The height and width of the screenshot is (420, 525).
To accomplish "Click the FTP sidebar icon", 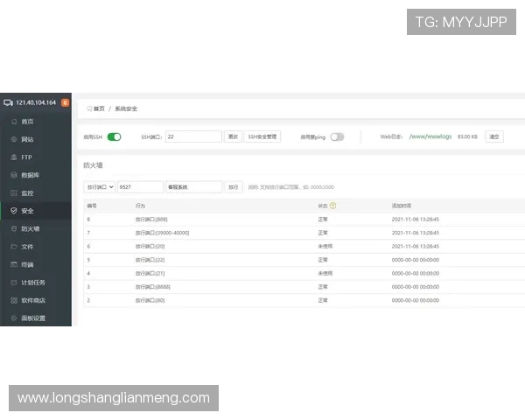I will (x=13, y=157).
